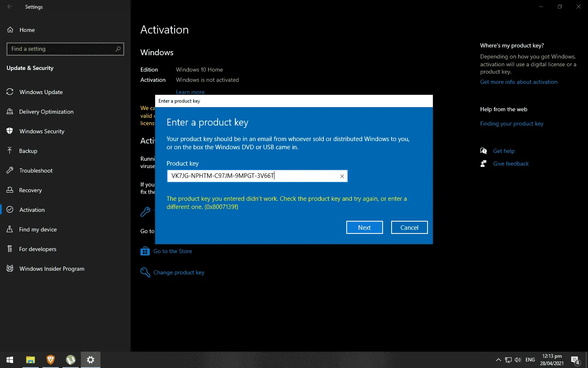This screenshot has width=588, height=368.
Task: Open File Explorer from taskbar
Action: point(30,360)
